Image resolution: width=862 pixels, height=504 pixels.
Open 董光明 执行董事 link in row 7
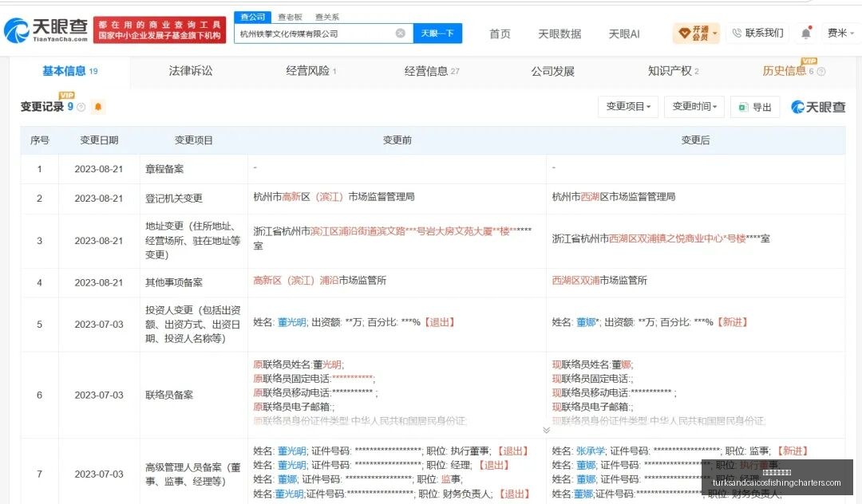tap(291, 451)
